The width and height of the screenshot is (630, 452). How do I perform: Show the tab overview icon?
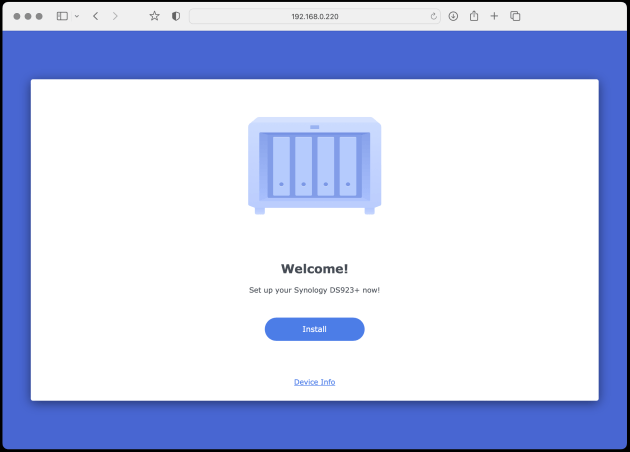[515, 16]
